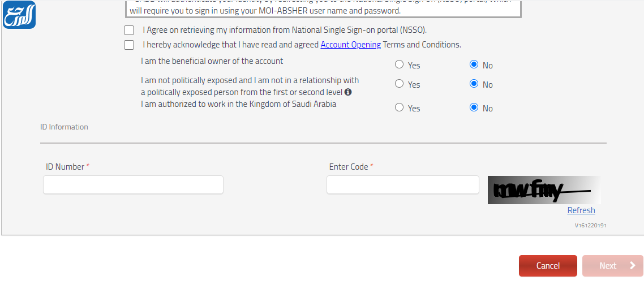This screenshot has height=289, width=644.
Task: Click into the Enter Code field
Action: point(402,185)
